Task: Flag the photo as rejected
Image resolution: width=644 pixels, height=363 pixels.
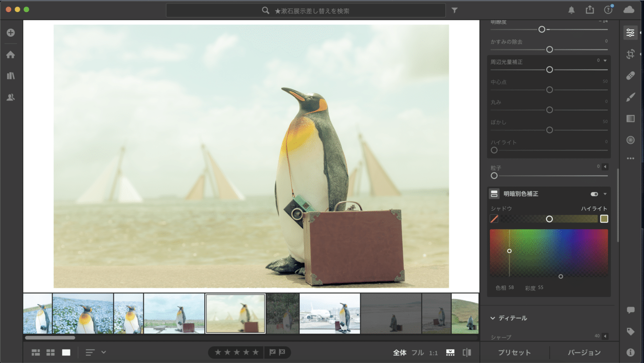Action: (x=282, y=352)
